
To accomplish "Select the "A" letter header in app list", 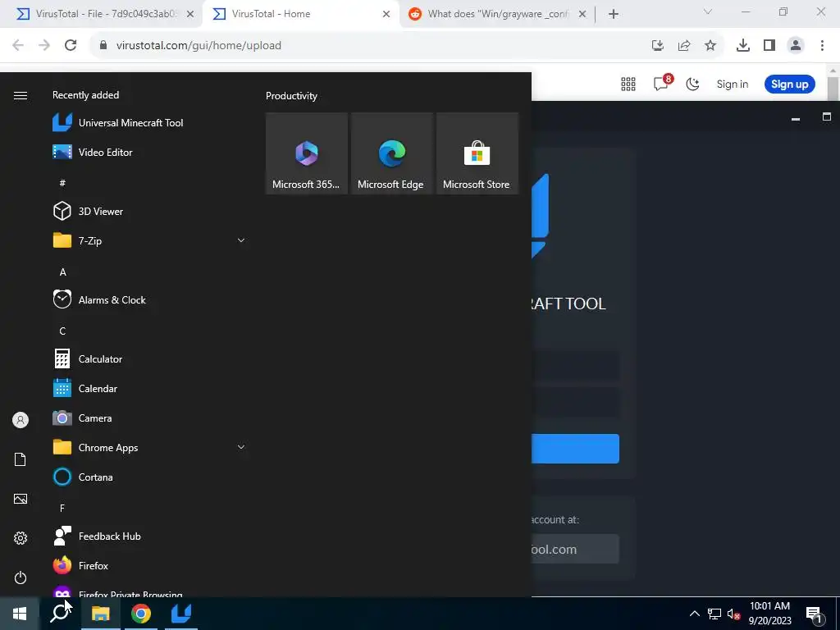I will click(x=62, y=272).
